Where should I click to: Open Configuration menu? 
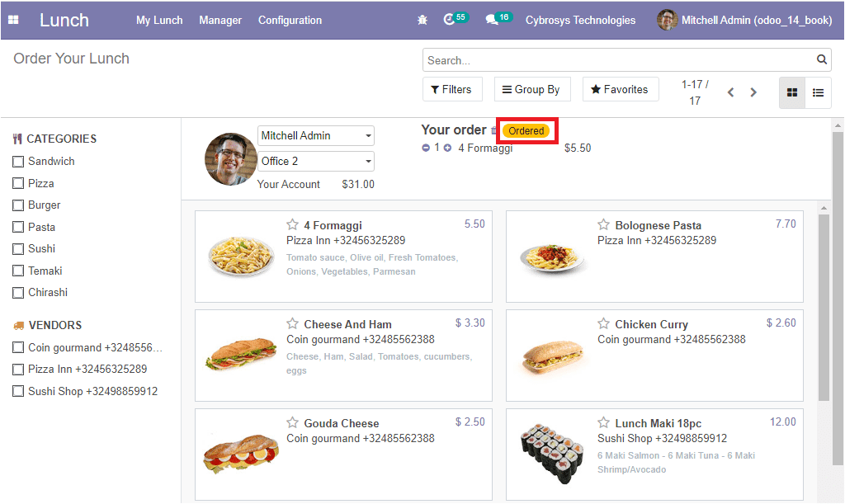290,20
